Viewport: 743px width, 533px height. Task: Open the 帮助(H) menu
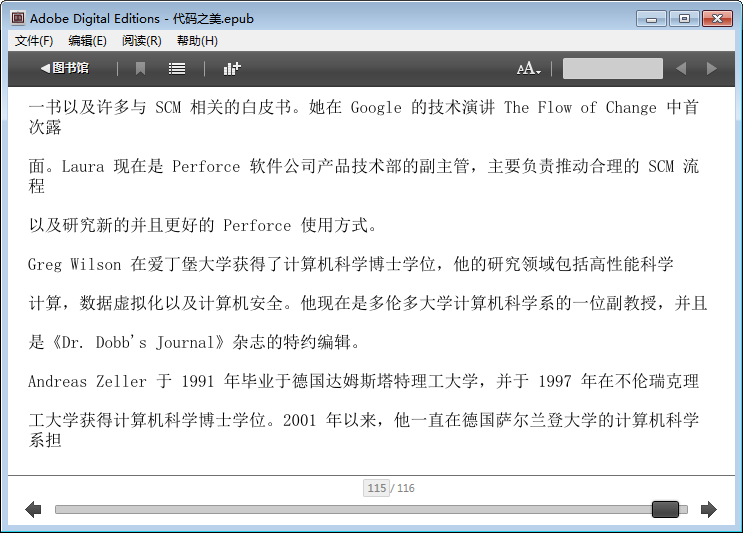[197, 41]
